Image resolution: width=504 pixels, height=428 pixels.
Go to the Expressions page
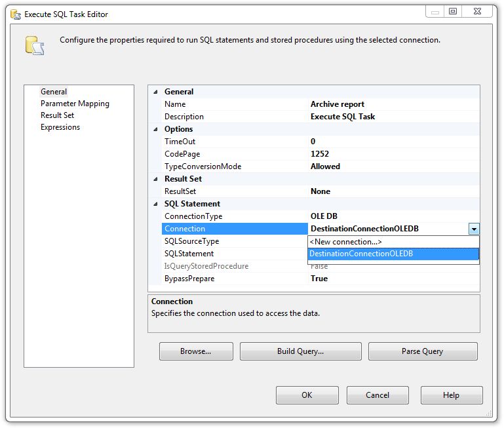coord(60,127)
